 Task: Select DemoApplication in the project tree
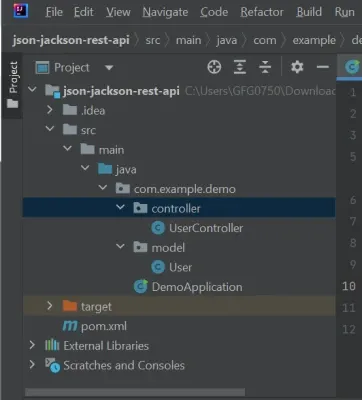(197, 287)
